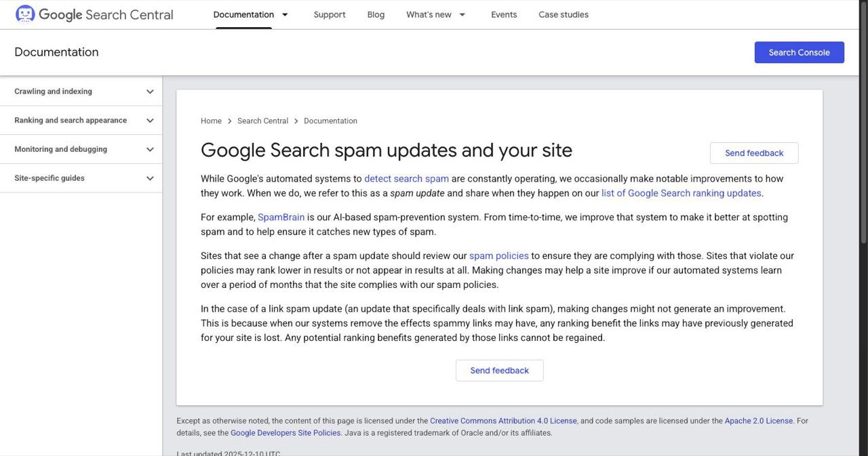Viewport: 868px width, 456px height.
Task: Open the Apache 2.0 License link
Action: (758, 421)
